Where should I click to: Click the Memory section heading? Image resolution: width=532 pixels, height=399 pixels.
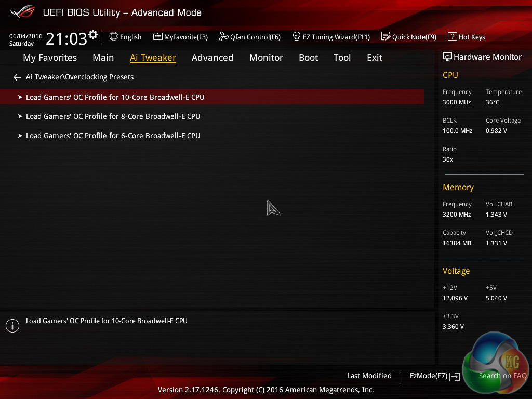pyautogui.click(x=458, y=187)
